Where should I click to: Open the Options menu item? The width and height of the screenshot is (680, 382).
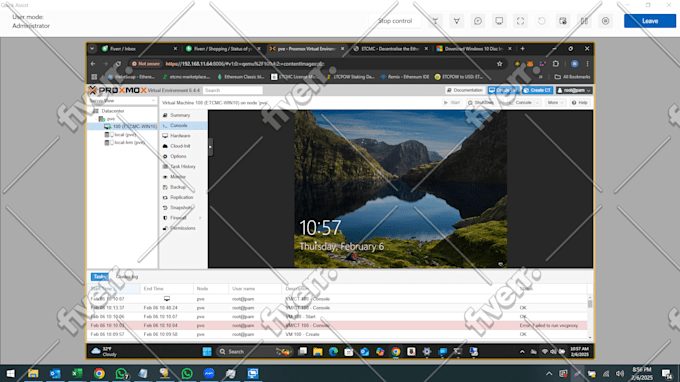pyautogui.click(x=178, y=156)
